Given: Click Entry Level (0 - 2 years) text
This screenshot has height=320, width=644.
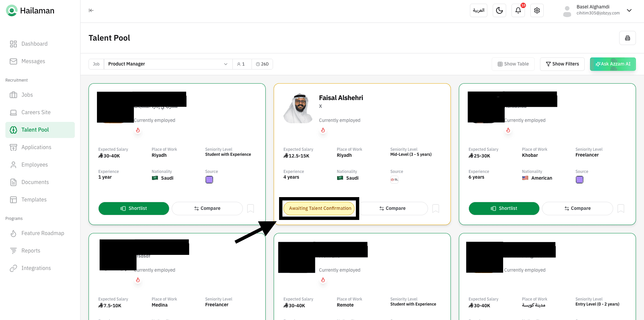Looking at the screenshot, I should tap(597, 304).
